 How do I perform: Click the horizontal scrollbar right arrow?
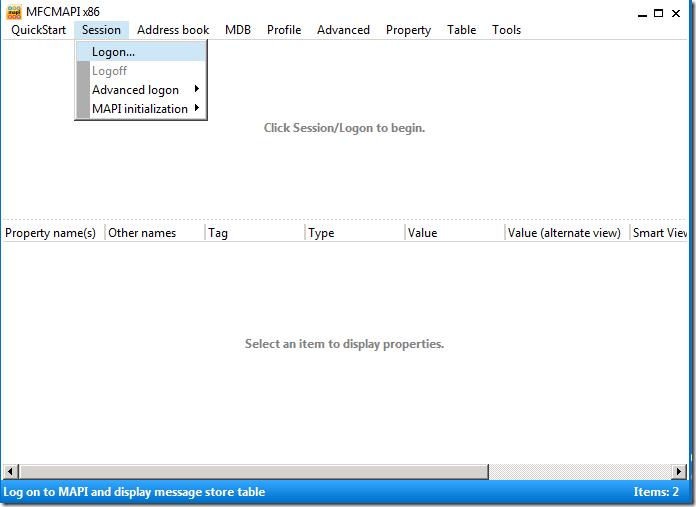tap(678, 471)
